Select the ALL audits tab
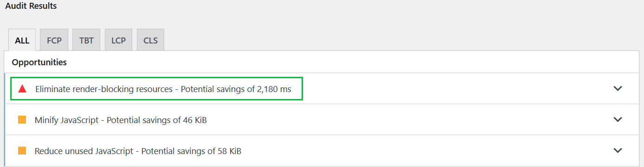The image size is (644, 167). (22, 40)
